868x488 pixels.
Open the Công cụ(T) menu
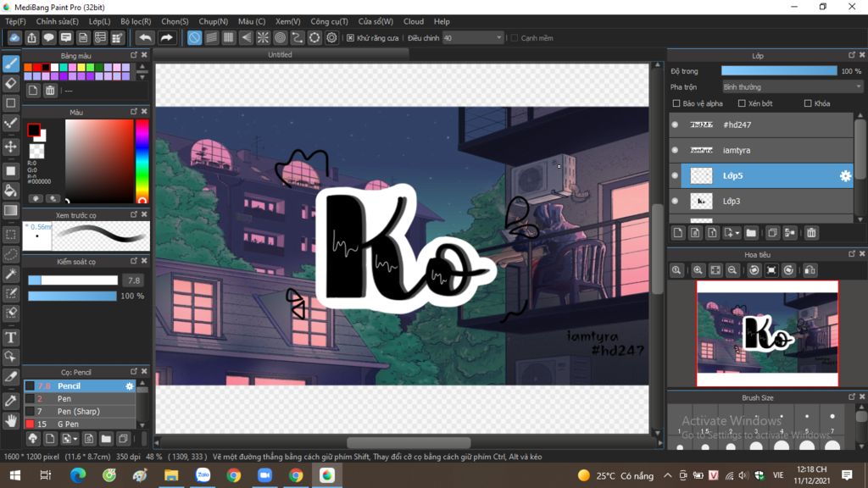pyautogui.click(x=330, y=21)
